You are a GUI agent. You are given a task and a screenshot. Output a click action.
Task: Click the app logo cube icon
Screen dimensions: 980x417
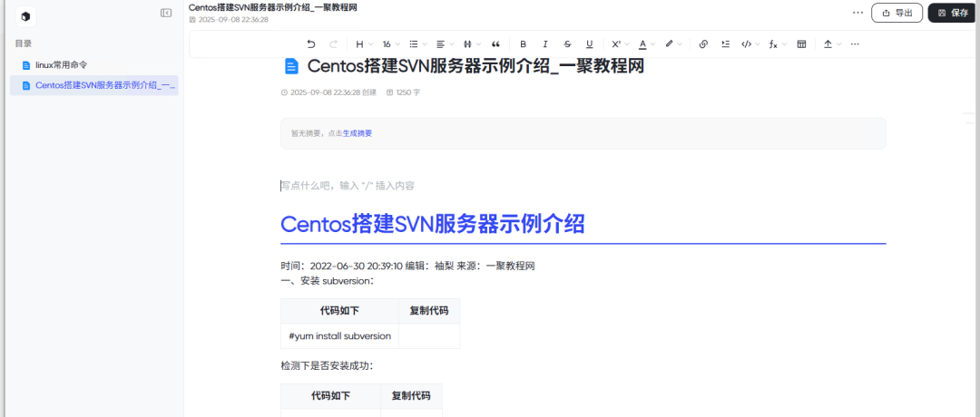click(25, 17)
